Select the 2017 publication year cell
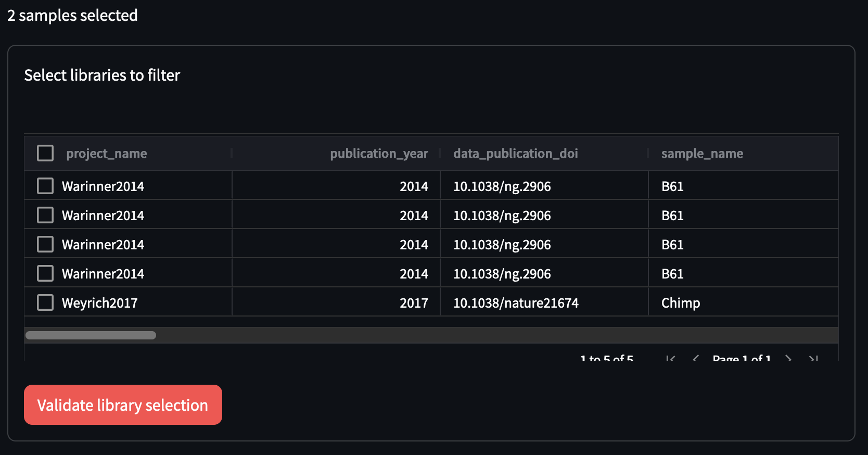The image size is (868, 455). point(336,302)
